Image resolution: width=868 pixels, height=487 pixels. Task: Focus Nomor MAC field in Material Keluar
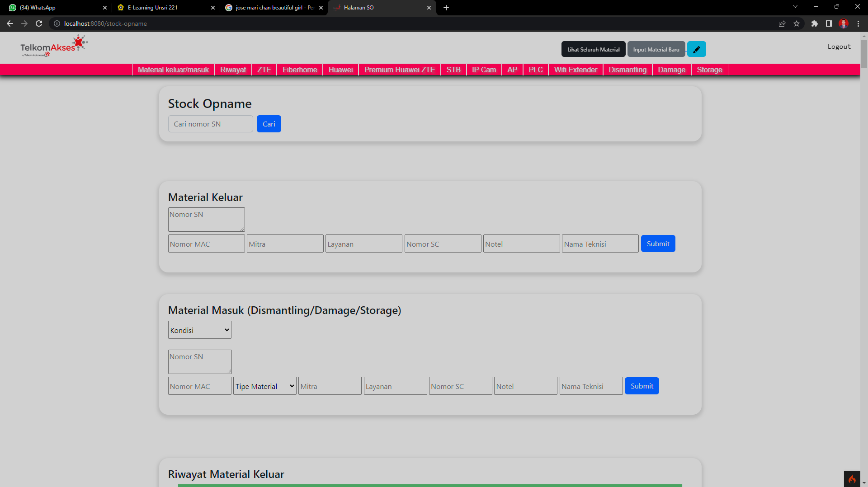click(207, 243)
